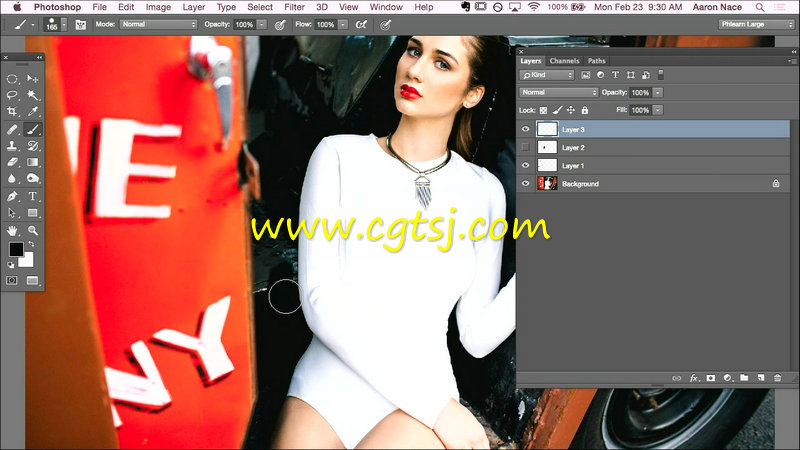
Task: Lock all layer attributes
Action: [585, 110]
